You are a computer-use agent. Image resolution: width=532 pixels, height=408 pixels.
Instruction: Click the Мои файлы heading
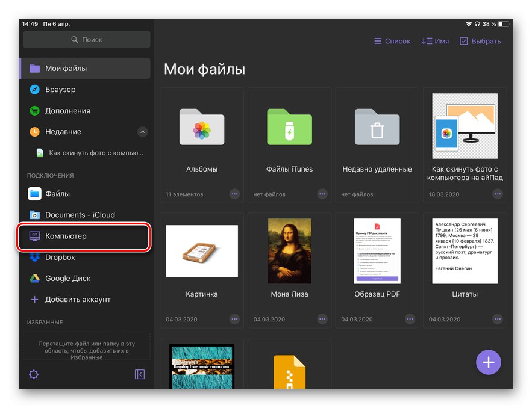204,69
